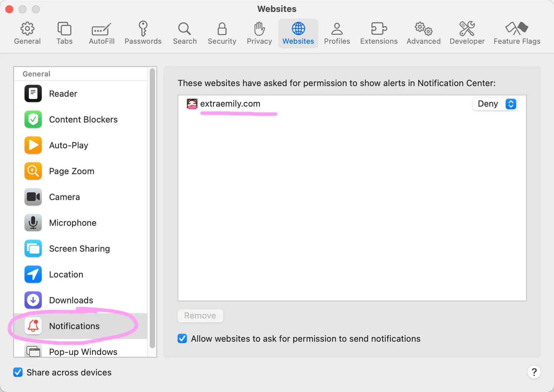Switch to the Privacy tab
Image resolution: width=554 pixels, height=392 pixels.
(x=259, y=33)
